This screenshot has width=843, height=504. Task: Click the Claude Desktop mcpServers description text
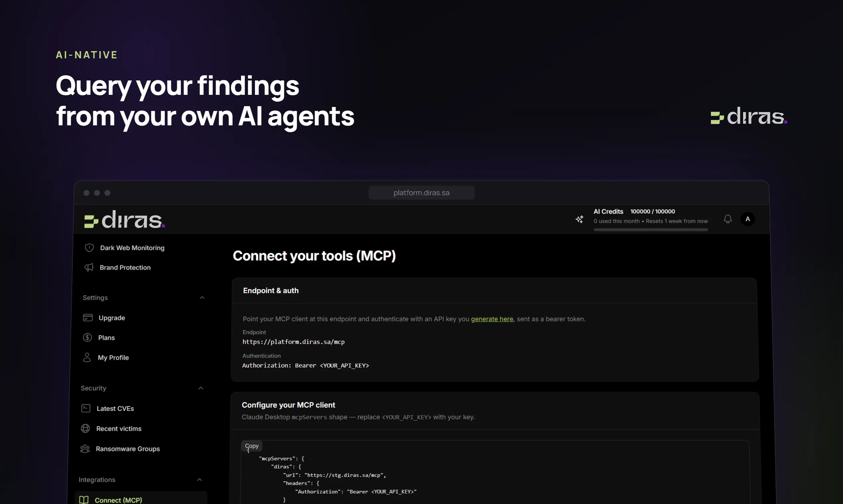point(358,417)
